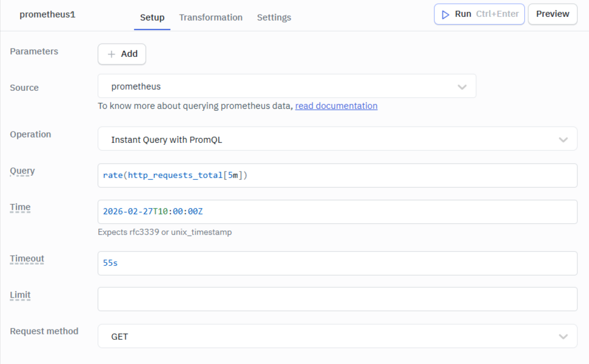The image size is (589, 364).
Task: Select the prometheus1 query name
Action: pyautogui.click(x=47, y=15)
